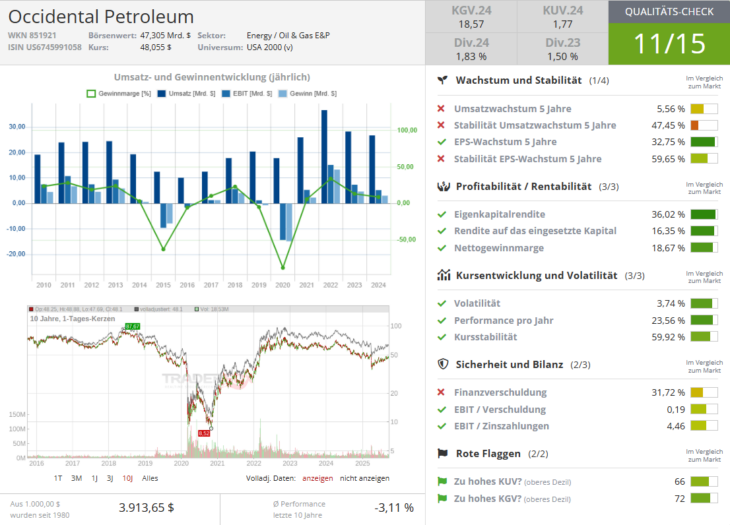Click the 2020 Gewinnmarge low point on line
The height and width of the screenshot is (525, 730).
point(283,268)
